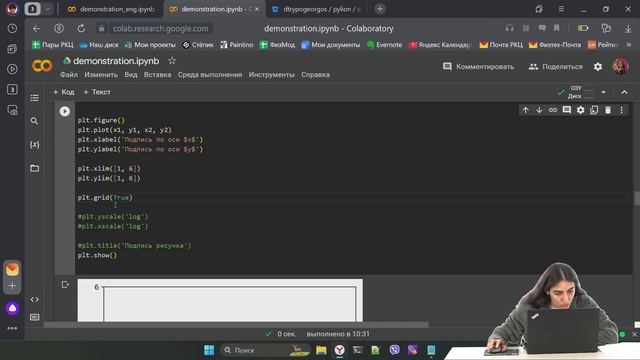640x360 pixels.
Task: Move cell down with the arrow icon
Action: click(539, 110)
